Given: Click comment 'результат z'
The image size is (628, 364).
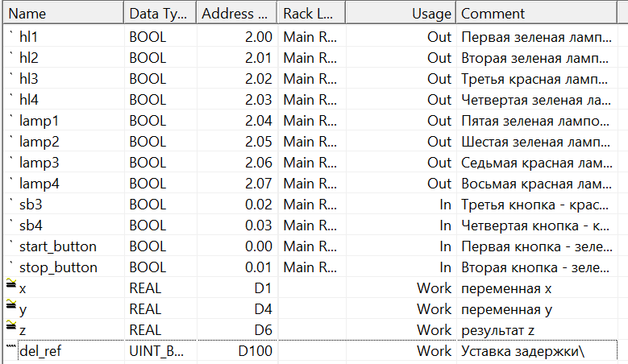Looking at the screenshot, I should 498,330.
